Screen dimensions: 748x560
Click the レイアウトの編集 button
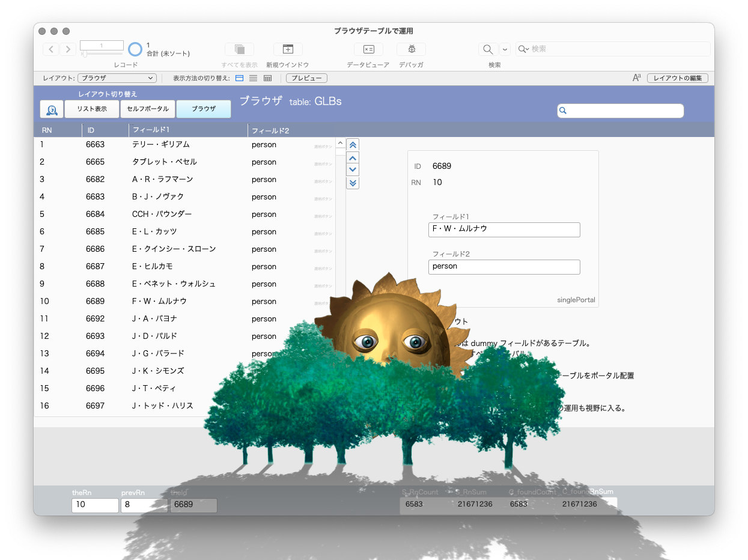pos(677,78)
